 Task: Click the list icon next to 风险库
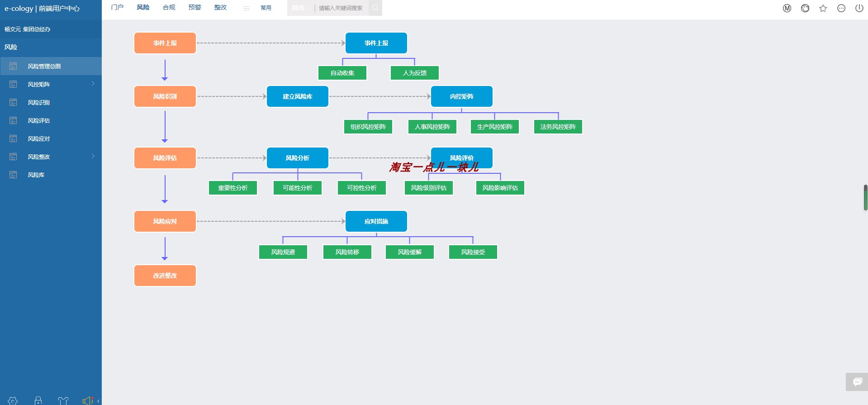click(x=13, y=175)
